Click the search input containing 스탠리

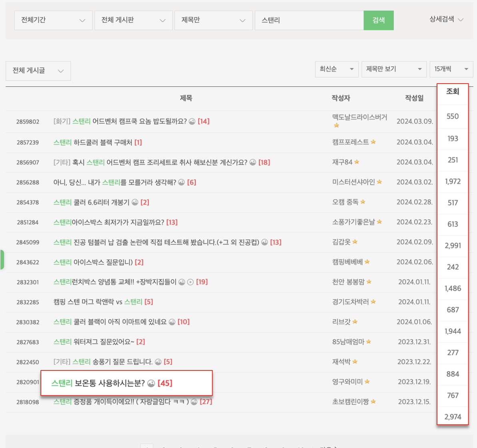[308, 20]
